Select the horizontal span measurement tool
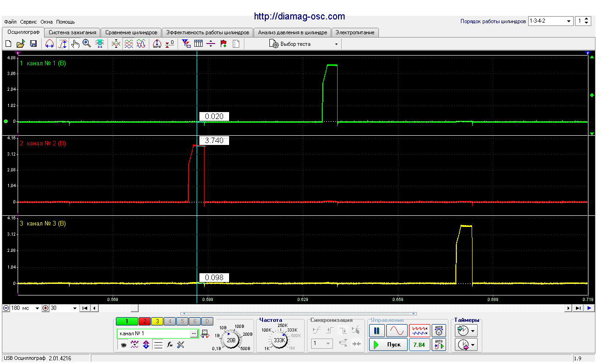This screenshot has height=364, width=601. (50, 44)
